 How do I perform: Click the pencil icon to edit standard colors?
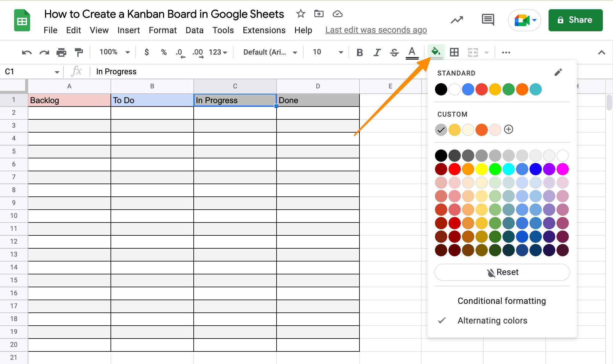pyautogui.click(x=558, y=72)
